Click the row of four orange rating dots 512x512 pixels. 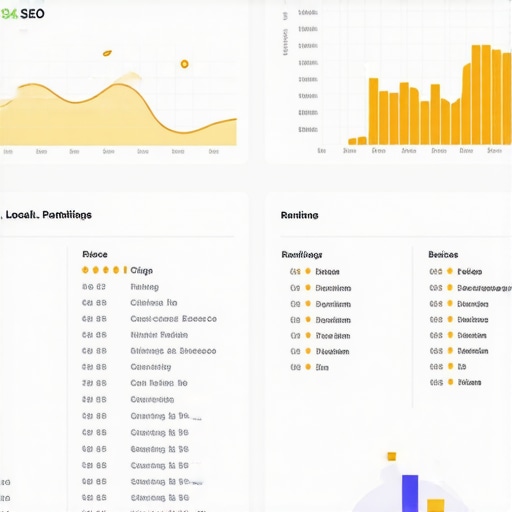pos(101,270)
